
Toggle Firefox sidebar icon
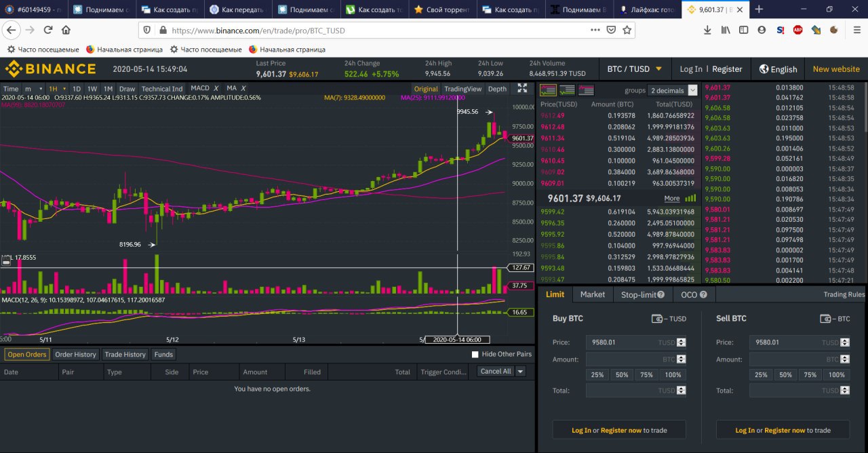[x=744, y=30]
